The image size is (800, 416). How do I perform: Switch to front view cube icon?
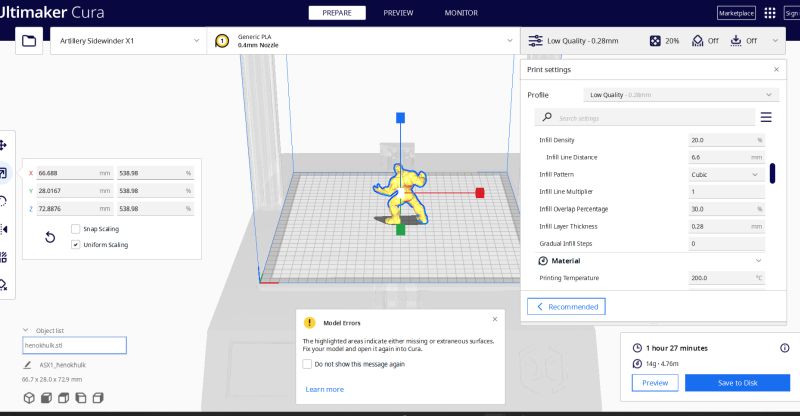coord(46,398)
